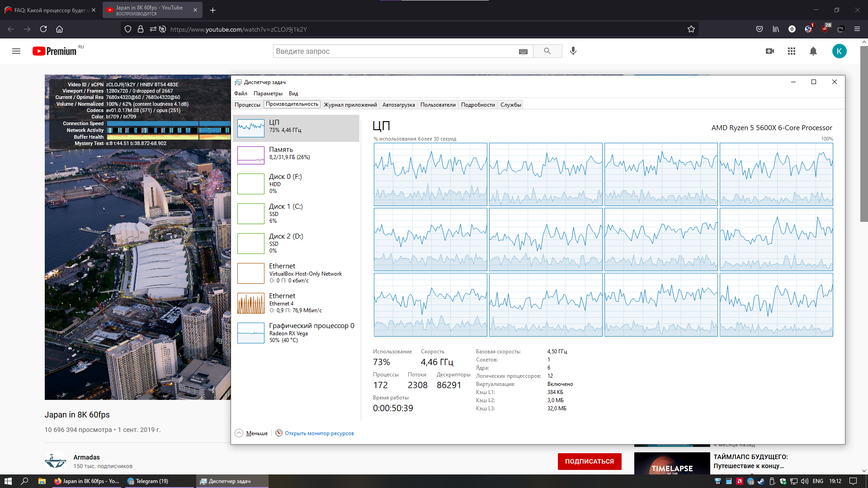Bookmark this page with the star icon
Image resolution: width=868 pixels, height=488 pixels.
pos(691,29)
